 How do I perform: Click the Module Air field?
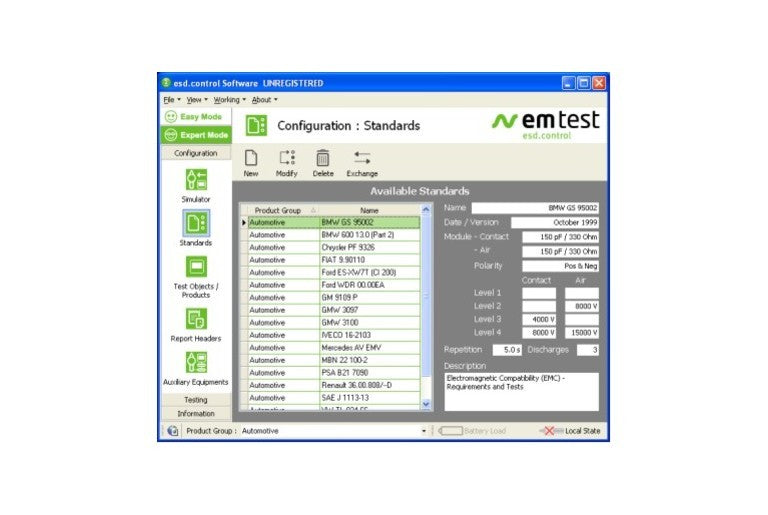(x=560, y=251)
